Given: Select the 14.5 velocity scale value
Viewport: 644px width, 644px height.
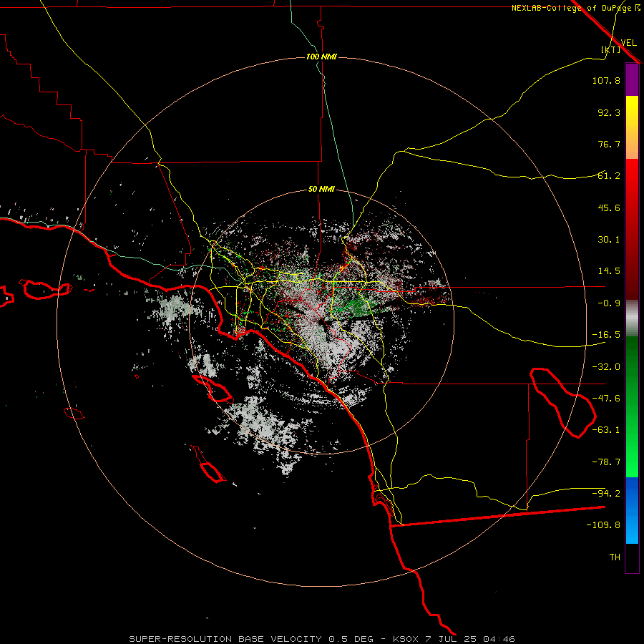Looking at the screenshot, I should (x=609, y=271).
